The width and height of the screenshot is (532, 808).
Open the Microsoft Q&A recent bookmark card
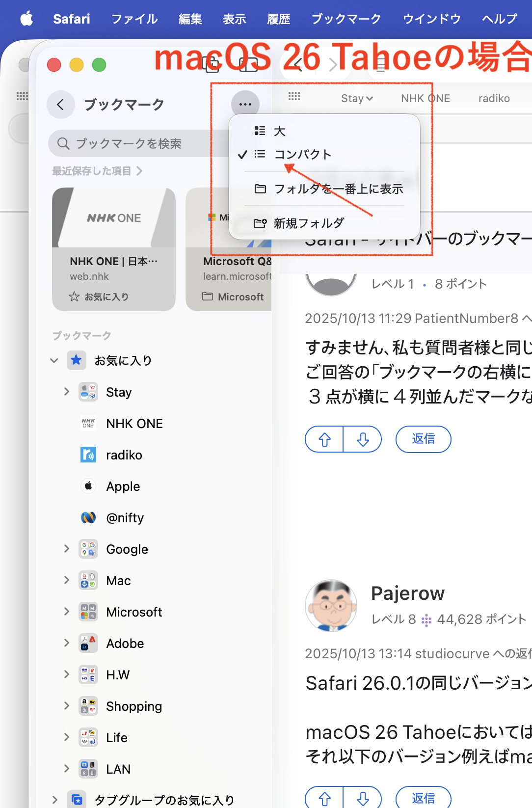pyautogui.click(x=229, y=249)
